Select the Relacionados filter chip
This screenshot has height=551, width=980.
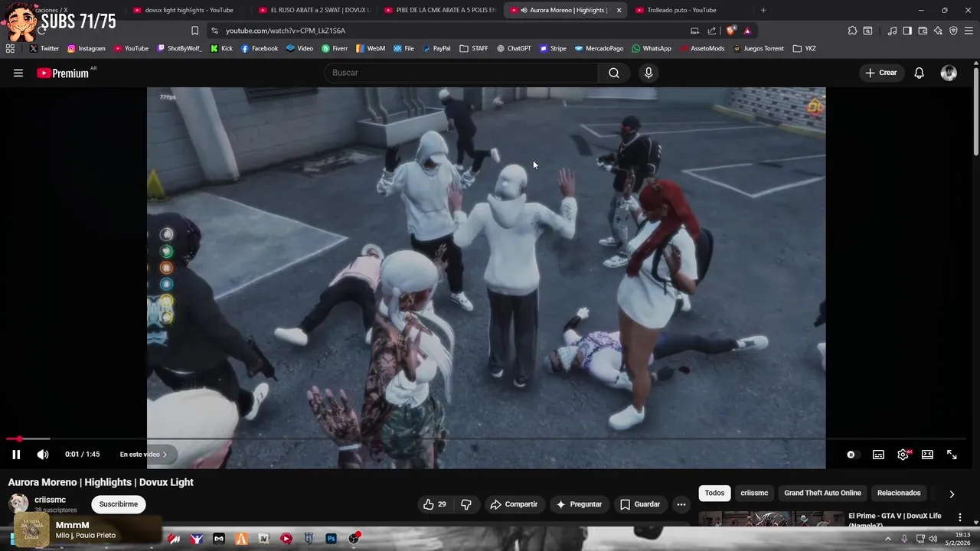[x=899, y=493]
